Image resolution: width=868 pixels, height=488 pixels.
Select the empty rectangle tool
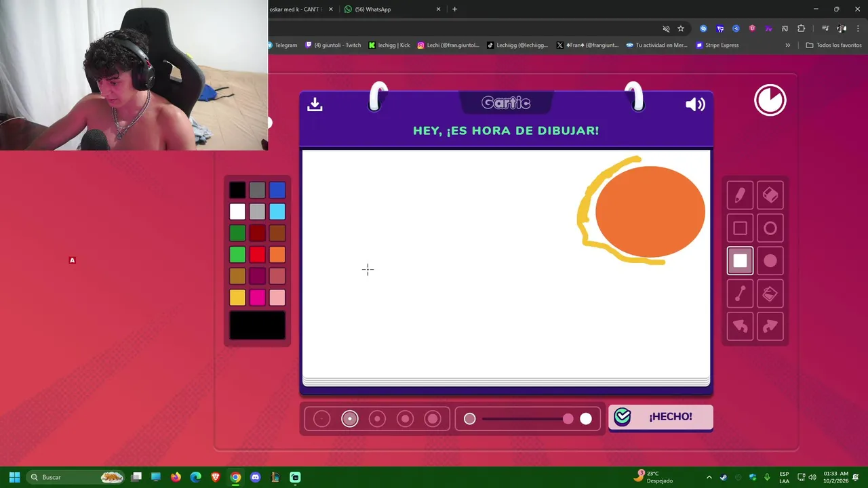pos(740,228)
